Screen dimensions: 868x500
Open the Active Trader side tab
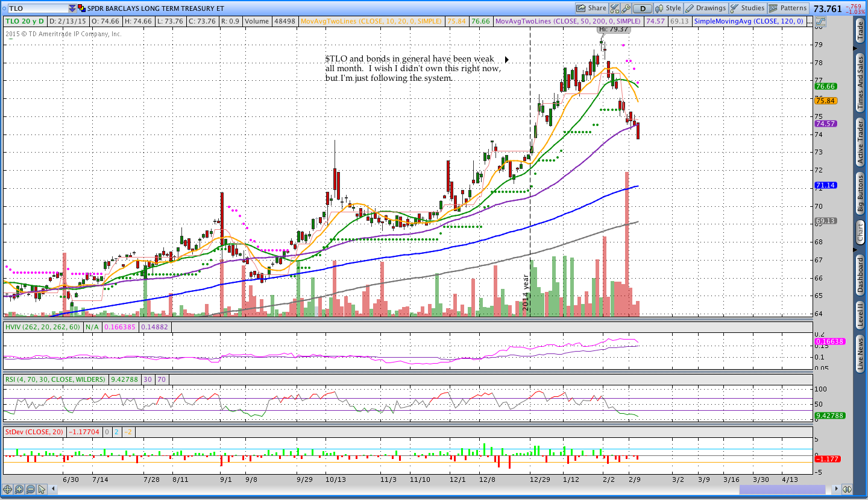tap(861, 143)
